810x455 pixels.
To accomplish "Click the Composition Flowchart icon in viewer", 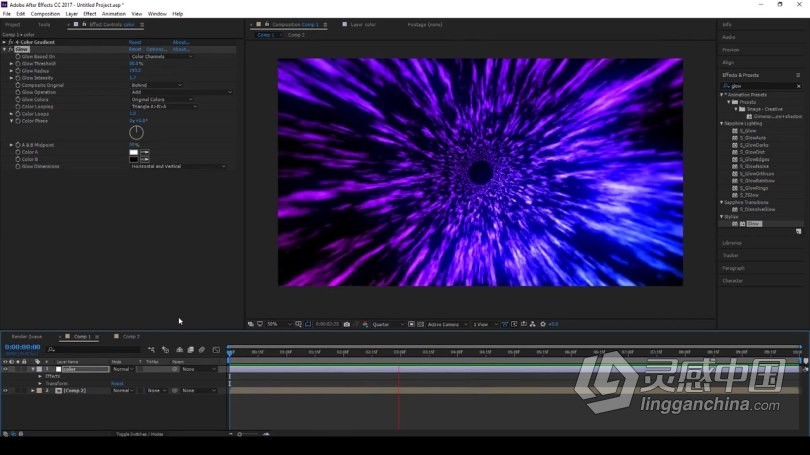I will [533, 324].
